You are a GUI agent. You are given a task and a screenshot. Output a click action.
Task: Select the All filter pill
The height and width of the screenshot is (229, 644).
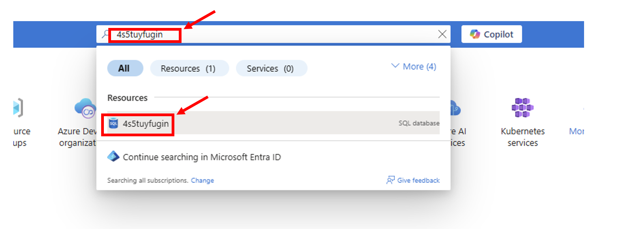(x=125, y=68)
